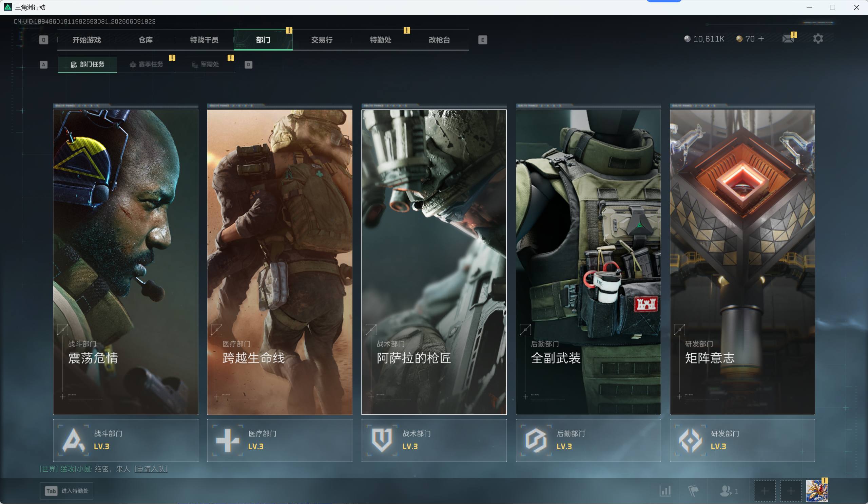The image size is (868, 504).
Task: Switch to the 军需处 sub-tab
Action: pyautogui.click(x=205, y=64)
